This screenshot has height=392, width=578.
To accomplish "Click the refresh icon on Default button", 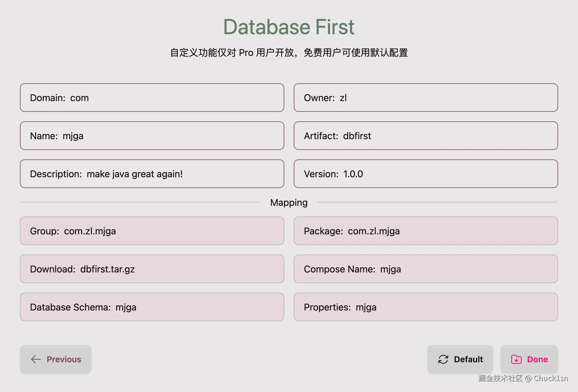I will pyautogui.click(x=443, y=359).
